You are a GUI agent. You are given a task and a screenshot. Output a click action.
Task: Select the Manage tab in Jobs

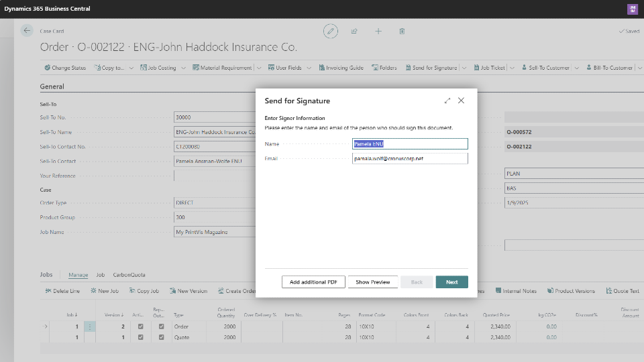[78, 275]
